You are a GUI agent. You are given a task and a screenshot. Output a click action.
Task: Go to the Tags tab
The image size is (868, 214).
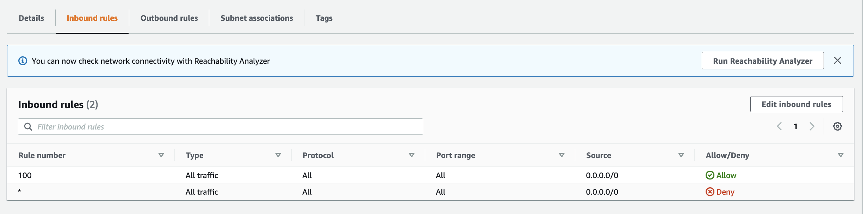(324, 18)
